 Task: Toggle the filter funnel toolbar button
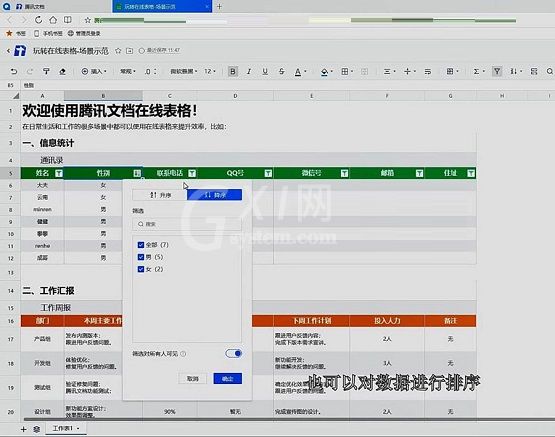tap(497, 71)
